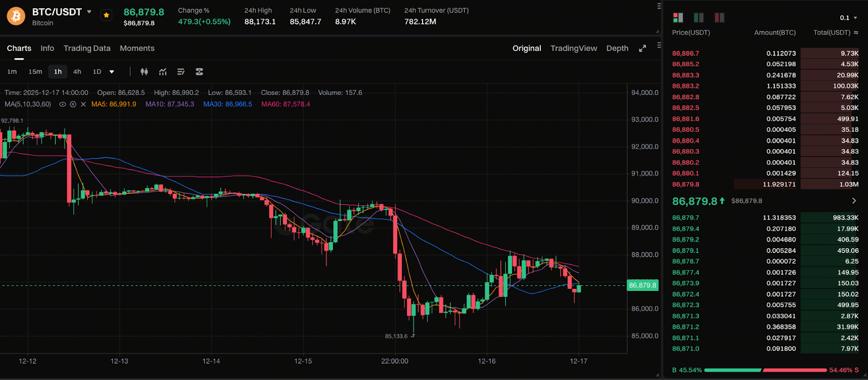
Task: Select the 15m timeframe
Action: (35, 72)
